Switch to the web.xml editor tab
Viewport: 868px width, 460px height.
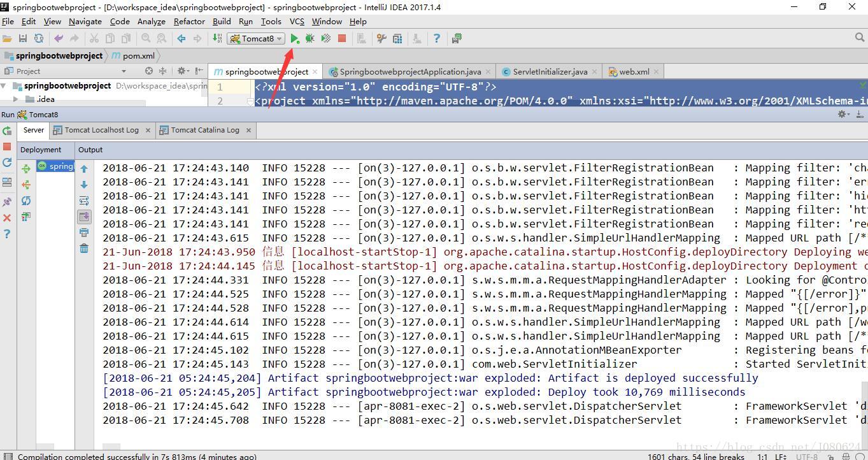tap(634, 71)
